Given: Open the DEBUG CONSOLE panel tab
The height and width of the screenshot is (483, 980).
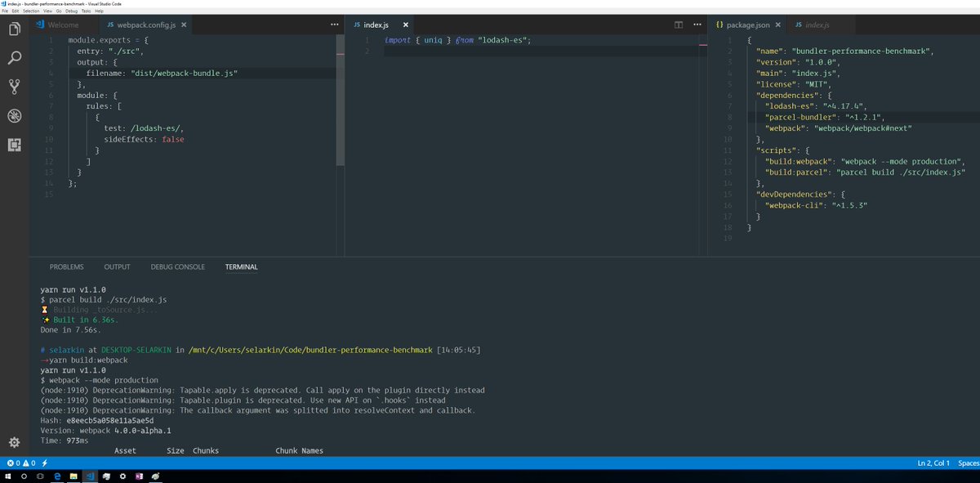Looking at the screenshot, I should (x=178, y=266).
